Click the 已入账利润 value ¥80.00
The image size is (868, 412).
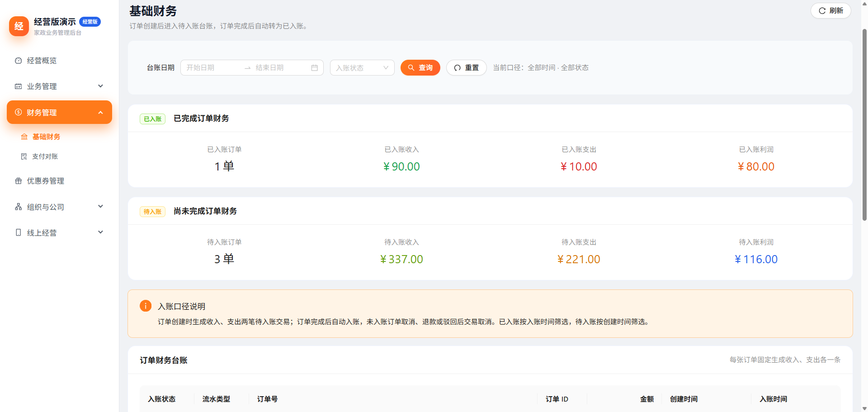(x=756, y=167)
